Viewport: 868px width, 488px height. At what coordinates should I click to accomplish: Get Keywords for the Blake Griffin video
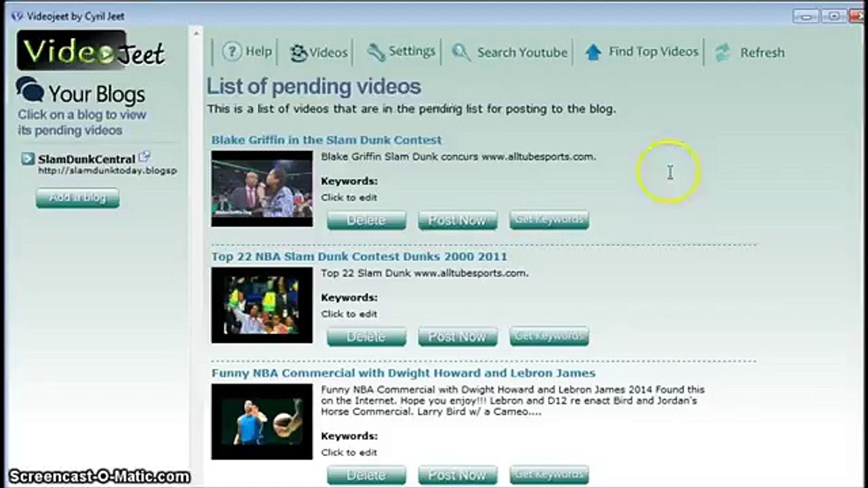click(x=549, y=220)
